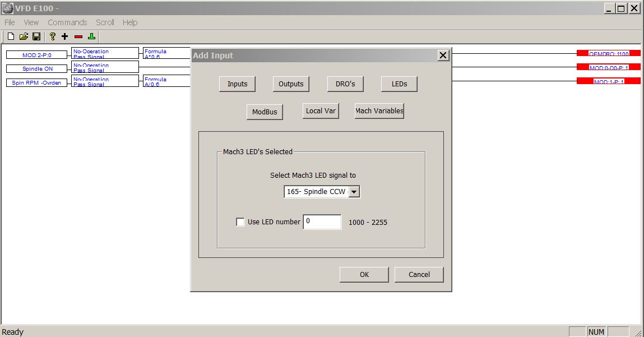Open the Help menu
644x337 pixels.
click(130, 22)
